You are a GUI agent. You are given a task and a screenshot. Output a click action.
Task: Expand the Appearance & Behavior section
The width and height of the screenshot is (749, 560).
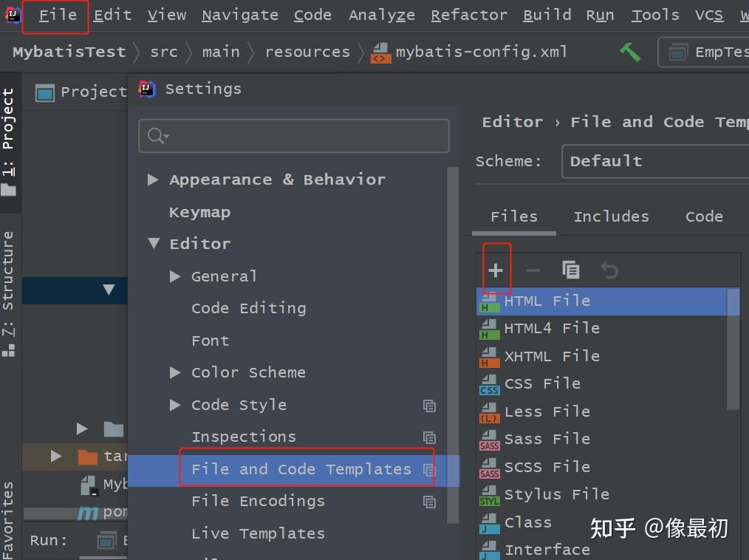(153, 179)
